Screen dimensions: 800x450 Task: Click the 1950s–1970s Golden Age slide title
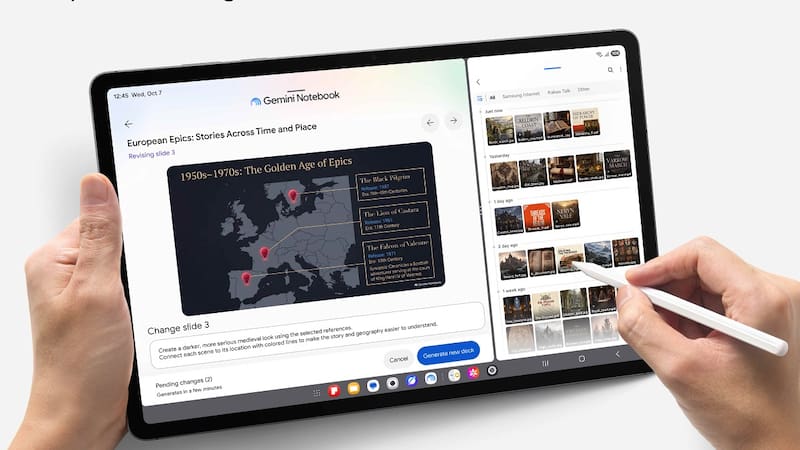266,169
